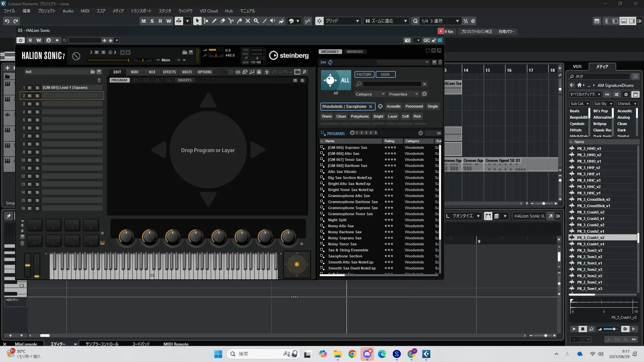This screenshot has width=644, height=362.
Task: Switch to the EFFECTS page tab
Action: 169,72
